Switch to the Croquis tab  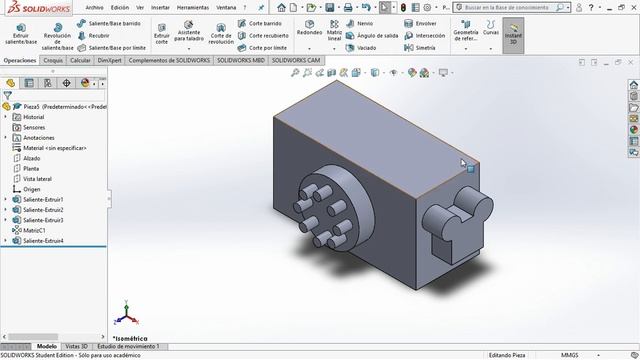(53, 60)
